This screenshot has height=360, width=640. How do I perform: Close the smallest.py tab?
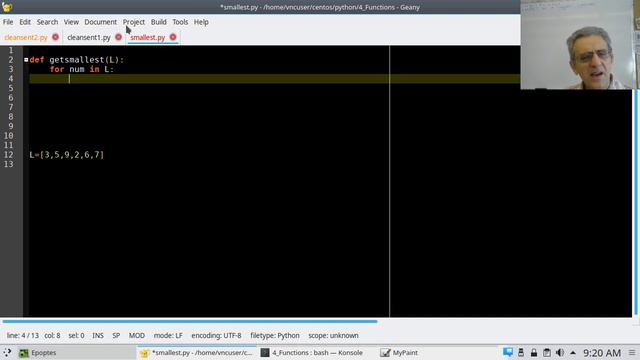tap(173, 37)
